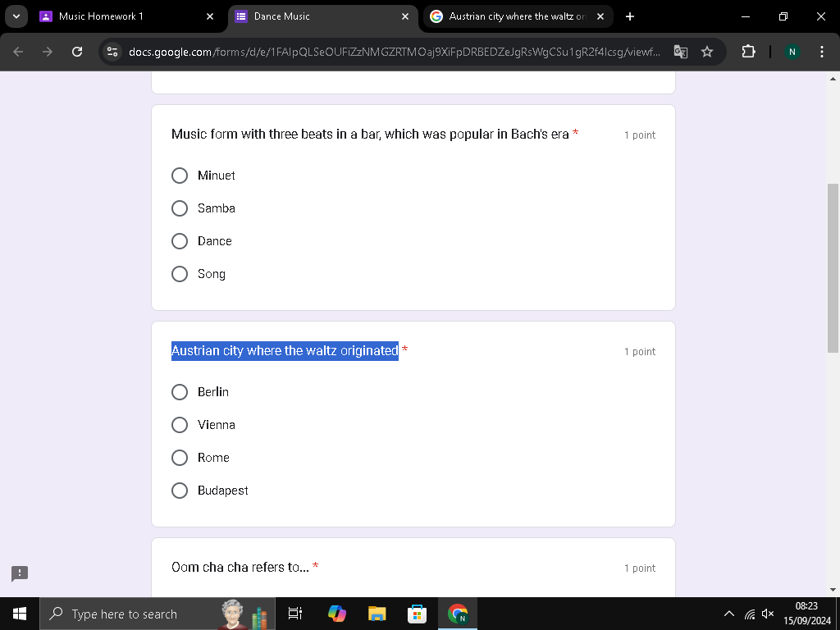Screen dimensions: 840x630
Task: Open a new browser tab
Action: coord(630,16)
